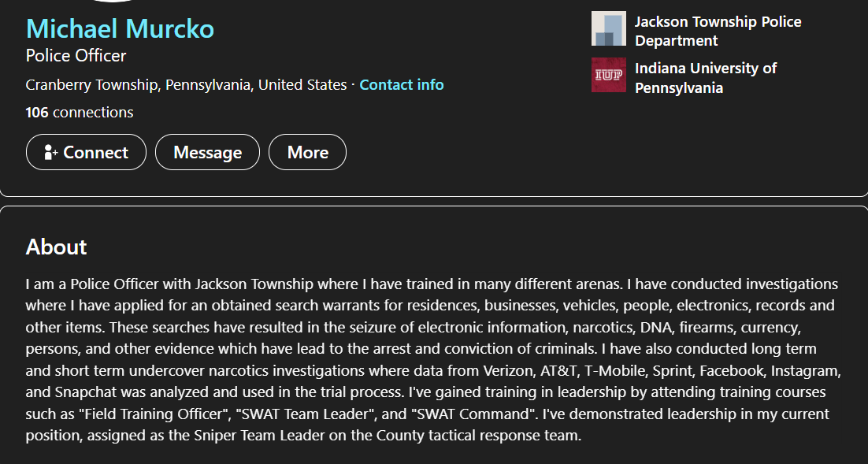Click the person-plus icon in the Connect button

pyautogui.click(x=51, y=152)
